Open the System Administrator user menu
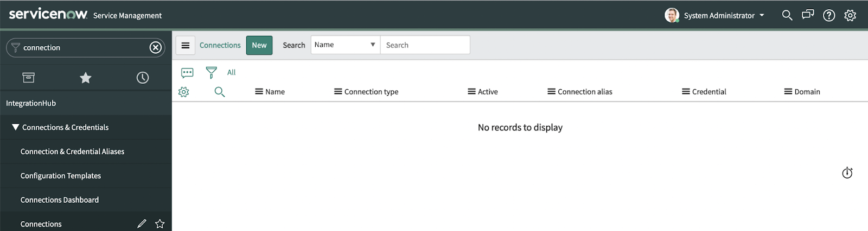Screen dimensions: 868x231 coord(724,15)
